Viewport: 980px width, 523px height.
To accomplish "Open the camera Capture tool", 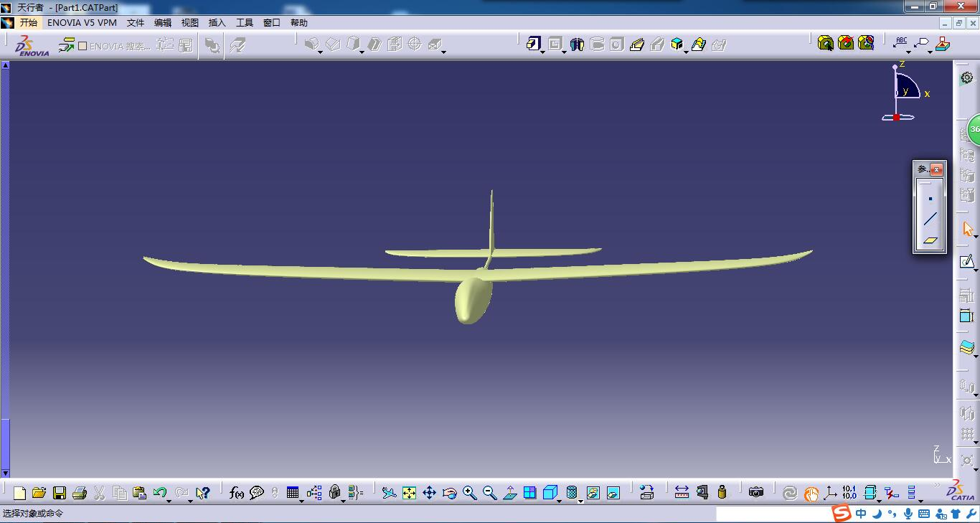I will point(756,492).
